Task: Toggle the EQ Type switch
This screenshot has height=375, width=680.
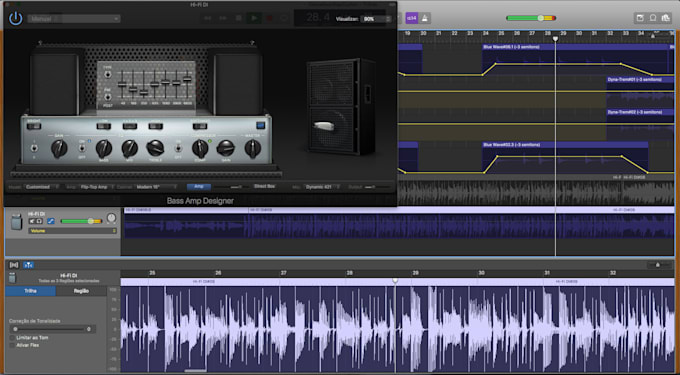Action: pyautogui.click(x=107, y=75)
